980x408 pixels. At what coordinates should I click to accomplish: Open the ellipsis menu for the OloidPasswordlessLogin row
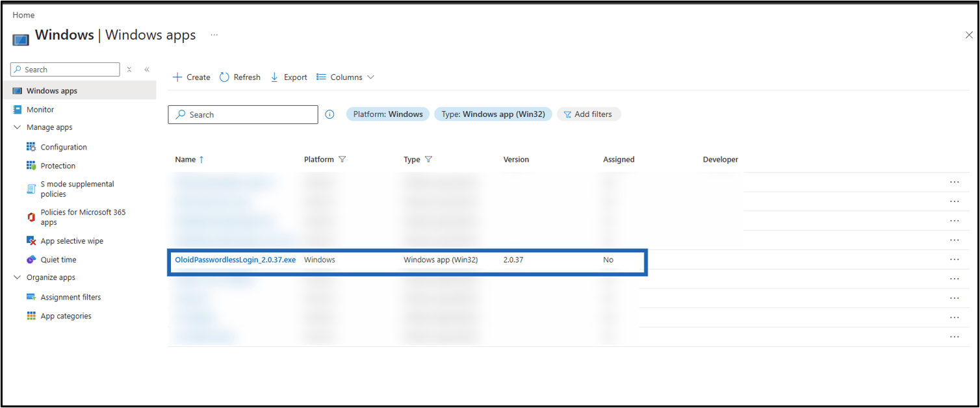(x=954, y=260)
